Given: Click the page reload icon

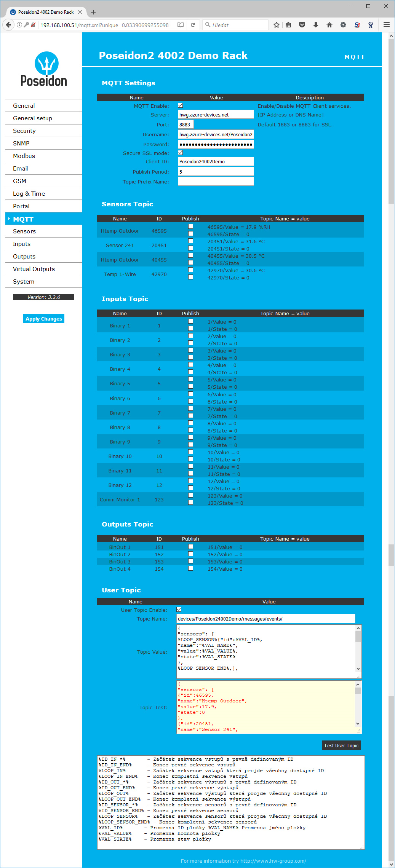Looking at the screenshot, I should (193, 25).
